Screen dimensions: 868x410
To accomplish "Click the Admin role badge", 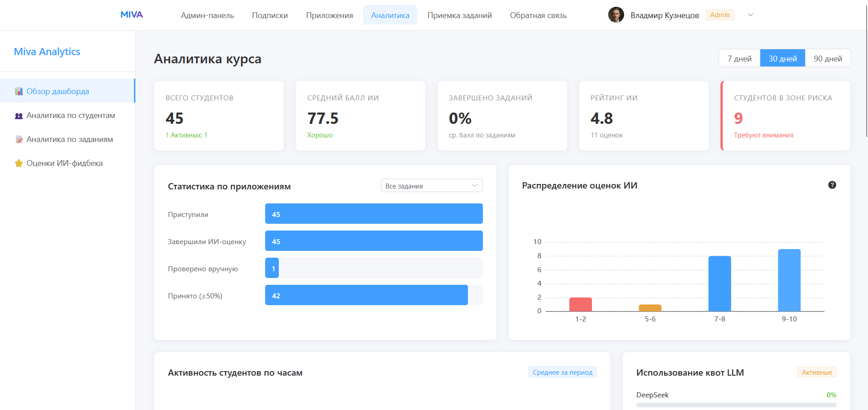I will (x=720, y=15).
